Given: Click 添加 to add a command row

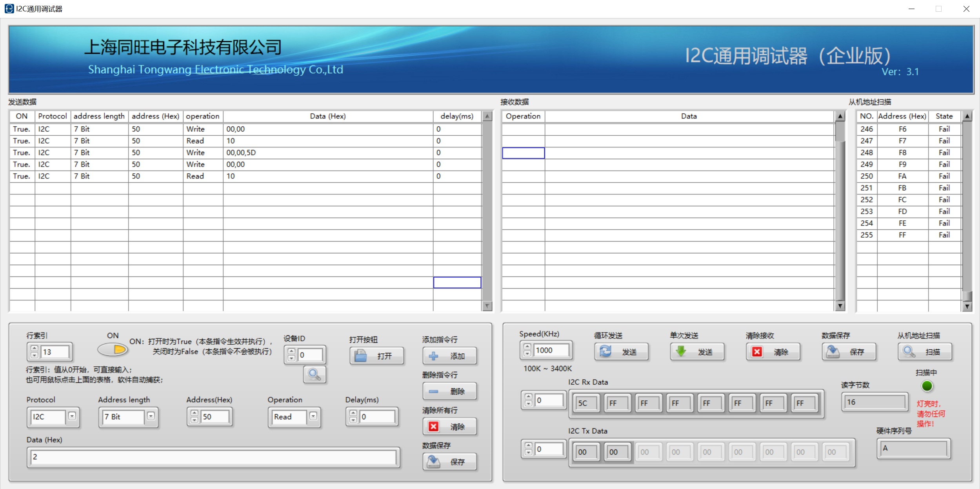Looking at the screenshot, I should (x=450, y=356).
